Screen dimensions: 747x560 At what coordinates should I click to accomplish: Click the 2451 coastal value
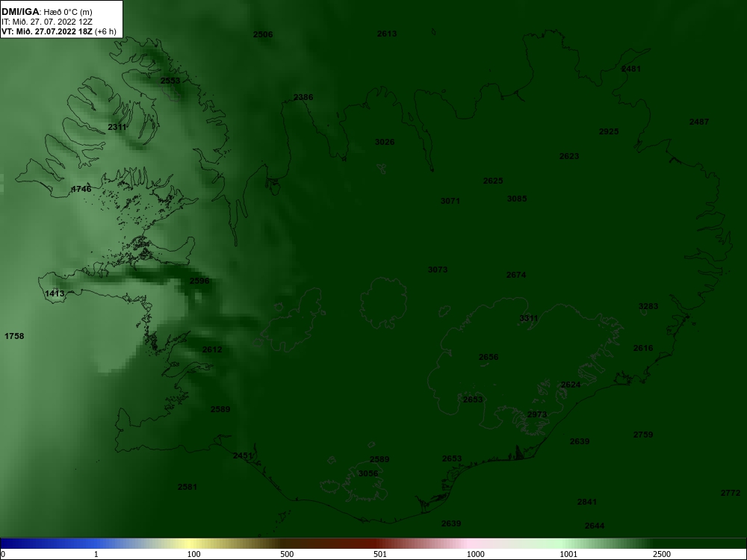pos(243,455)
